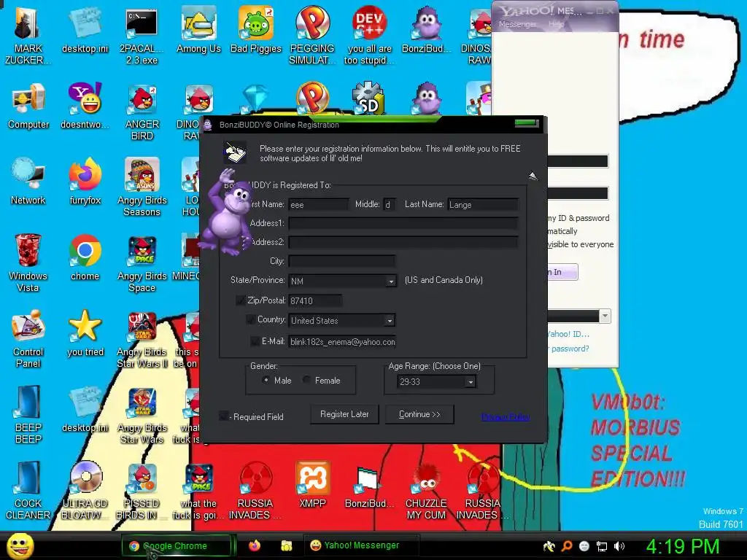Open the 'you tried' star icon
This screenshot has height=560, width=747.
coord(85,333)
